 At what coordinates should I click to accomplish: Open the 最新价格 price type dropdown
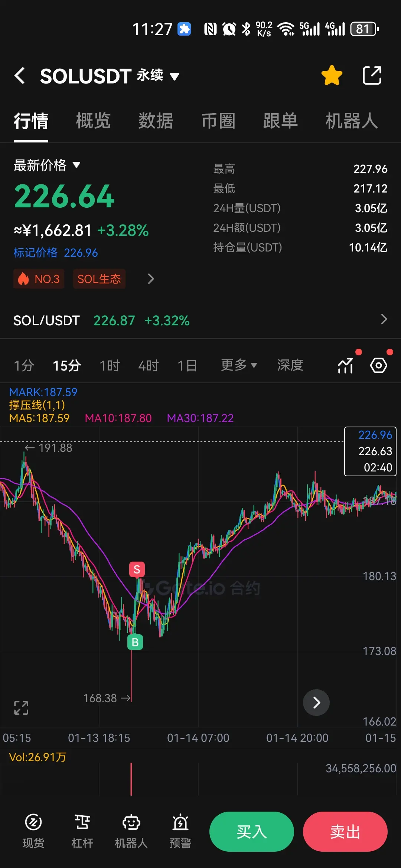[47, 165]
